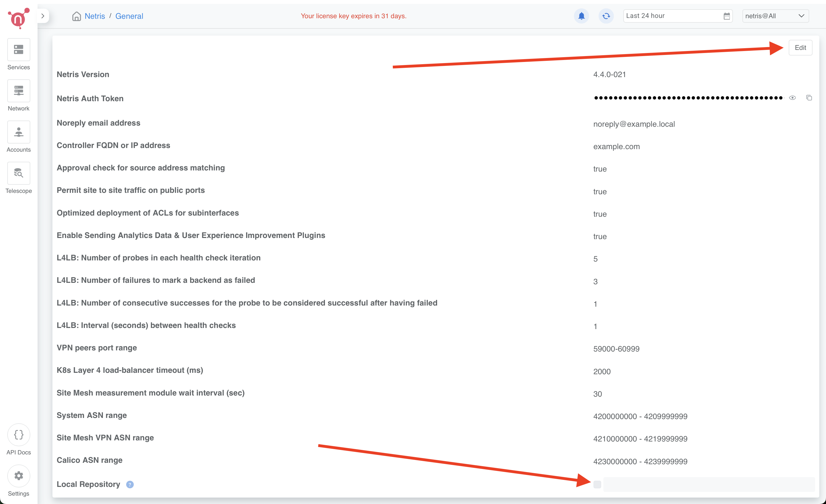
Task: Open the notifications bell
Action: point(581,16)
